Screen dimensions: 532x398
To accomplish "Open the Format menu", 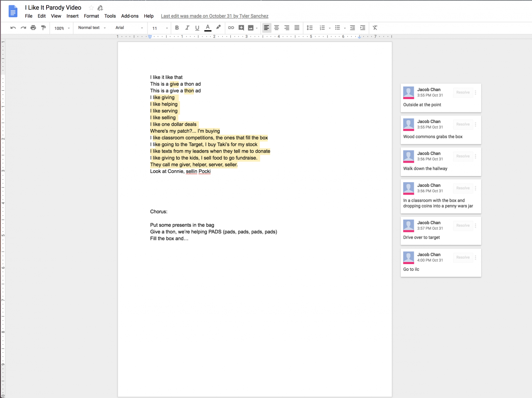I will (x=91, y=16).
